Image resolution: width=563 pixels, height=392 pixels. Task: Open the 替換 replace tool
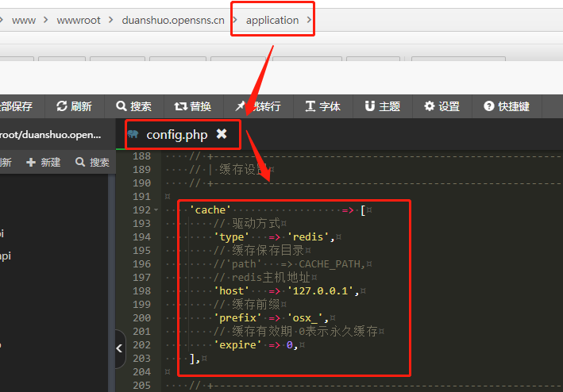(x=194, y=106)
